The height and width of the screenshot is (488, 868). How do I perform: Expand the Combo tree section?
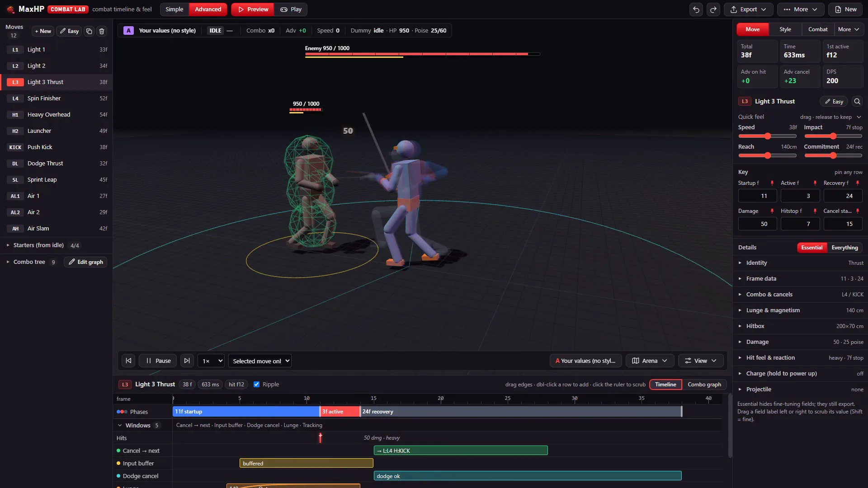click(x=30, y=262)
